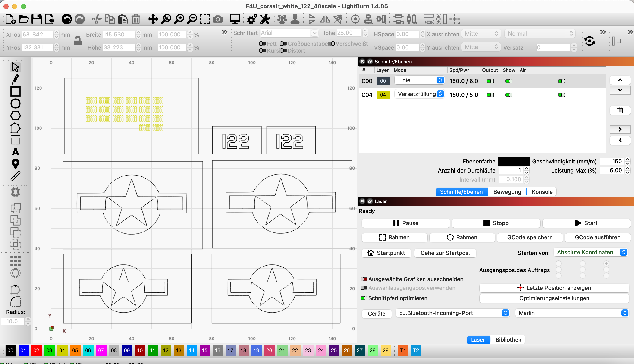
Task: Open gear settings icon
Action: tap(252, 19)
